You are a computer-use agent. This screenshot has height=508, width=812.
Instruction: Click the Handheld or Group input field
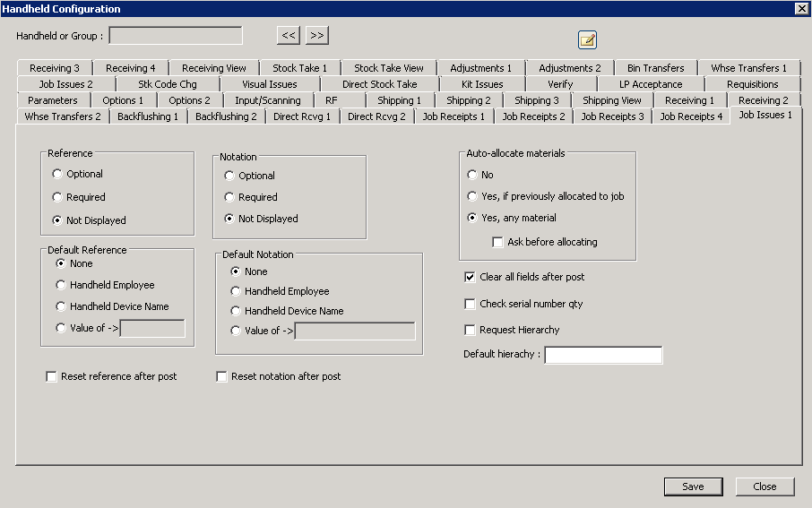coord(176,36)
